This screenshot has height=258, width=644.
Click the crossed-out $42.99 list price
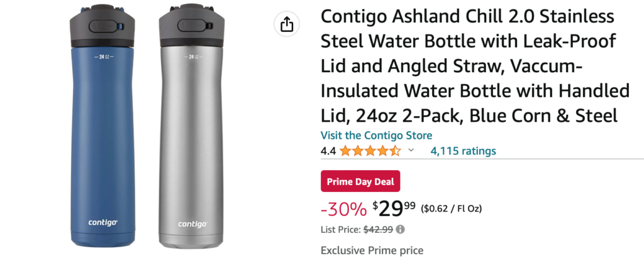[x=377, y=229]
